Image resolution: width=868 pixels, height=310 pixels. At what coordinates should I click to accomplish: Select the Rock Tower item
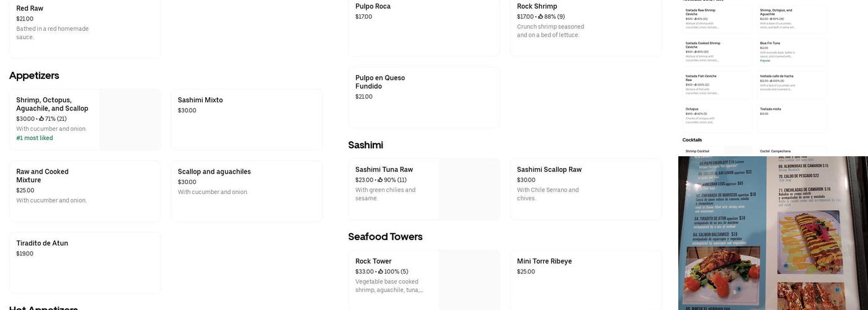424,280
